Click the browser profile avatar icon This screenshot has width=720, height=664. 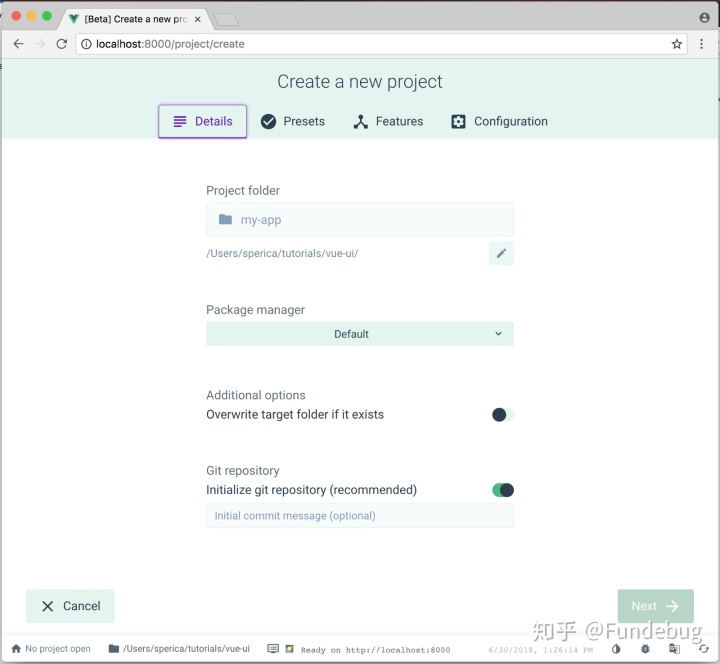click(704, 17)
